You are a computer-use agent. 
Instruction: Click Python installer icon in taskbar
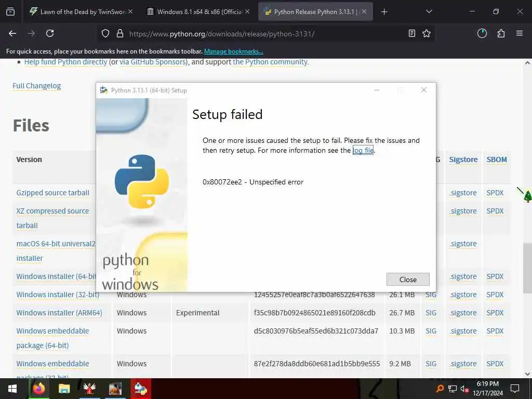click(140, 389)
